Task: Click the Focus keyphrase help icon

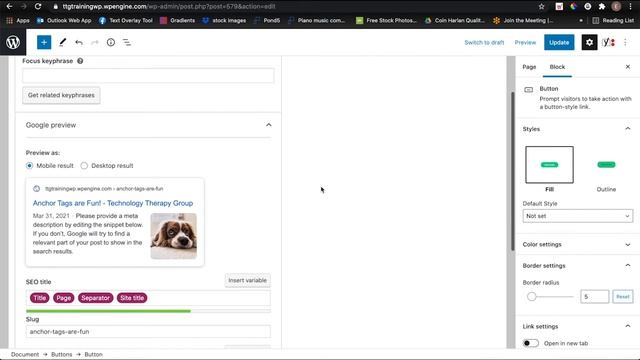Action: [x=80, y=61]
